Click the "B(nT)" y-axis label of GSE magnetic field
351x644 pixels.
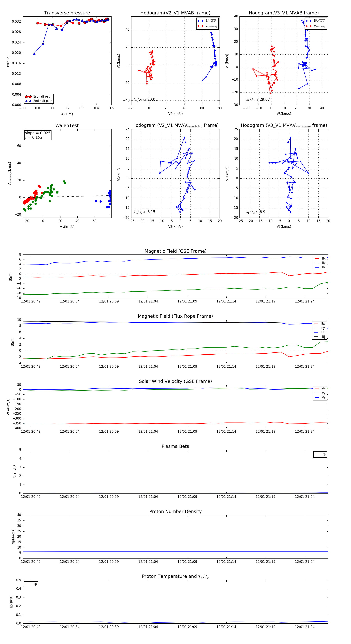11,277
